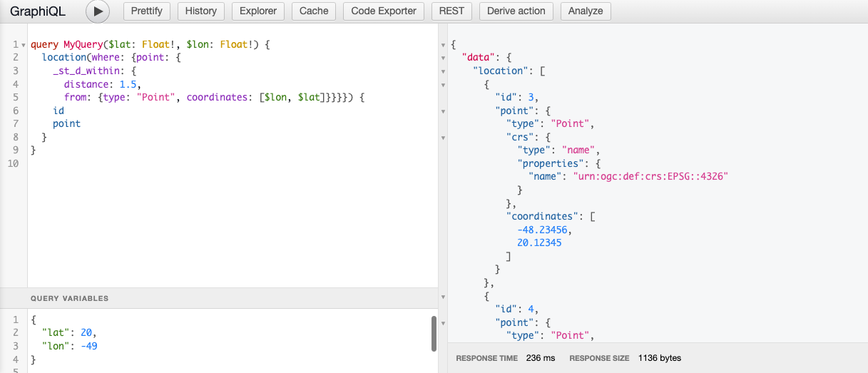Click the "lat": 20 variable line
The height and width of the screenshot is (373, 868).
coord(68,332)
